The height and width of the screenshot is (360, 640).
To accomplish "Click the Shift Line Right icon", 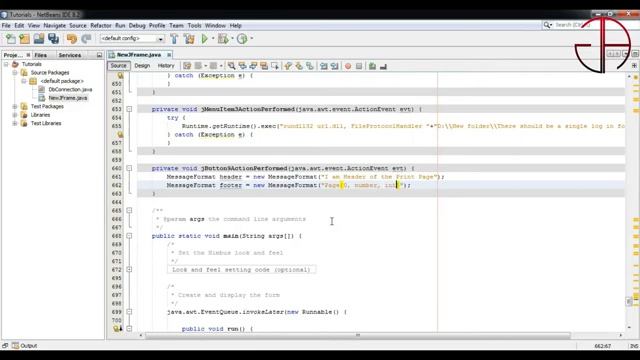I will [334, 66].
